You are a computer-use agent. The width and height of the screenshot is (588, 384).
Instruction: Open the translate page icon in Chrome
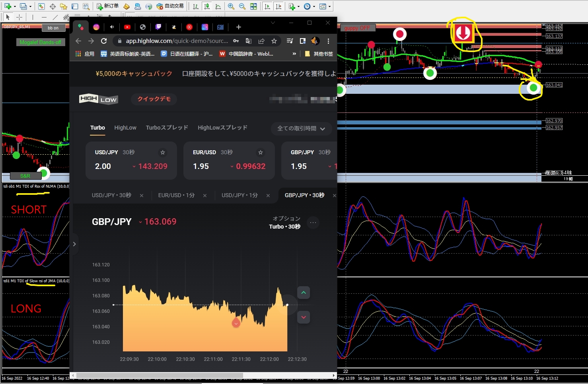click(249, 41)
